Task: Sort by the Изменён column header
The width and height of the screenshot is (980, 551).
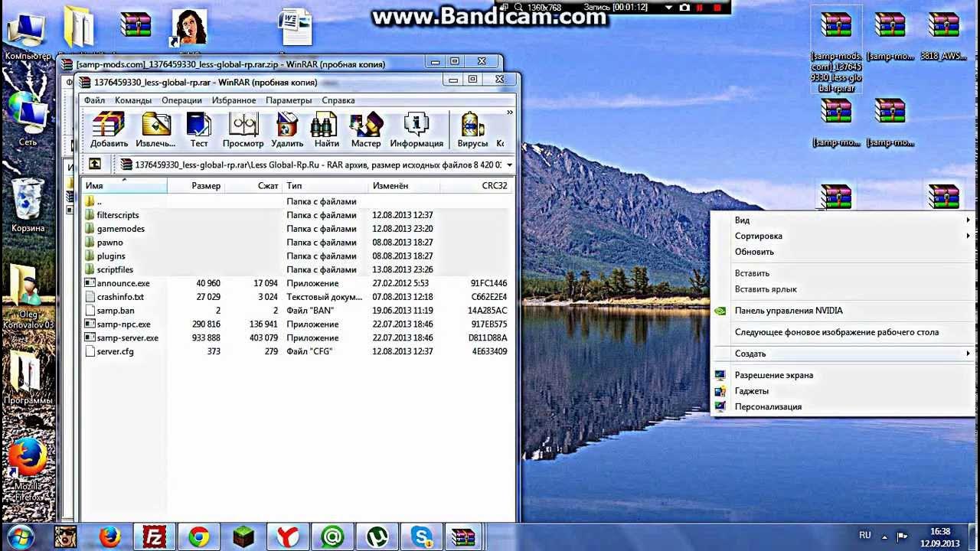Action: 404,186
